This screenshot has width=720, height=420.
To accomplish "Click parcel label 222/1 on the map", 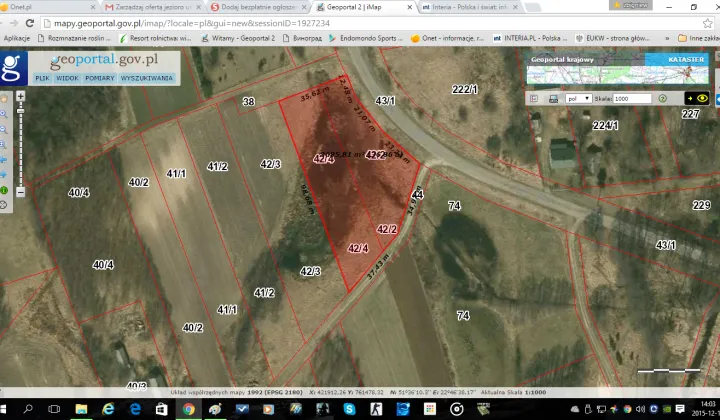I will point(464,89).
